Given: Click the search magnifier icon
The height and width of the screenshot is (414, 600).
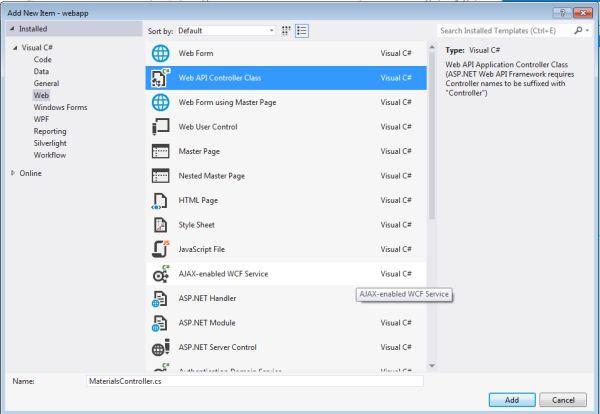Looking at the screenshot, I should [578, 30].
